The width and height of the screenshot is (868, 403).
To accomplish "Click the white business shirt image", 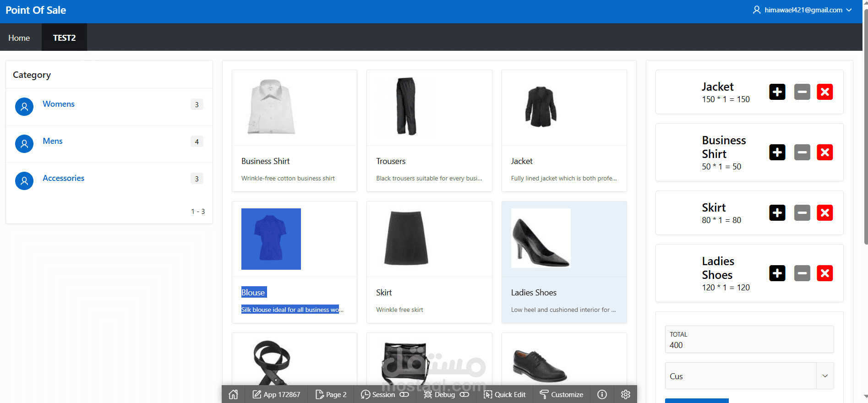I will 271,107.
